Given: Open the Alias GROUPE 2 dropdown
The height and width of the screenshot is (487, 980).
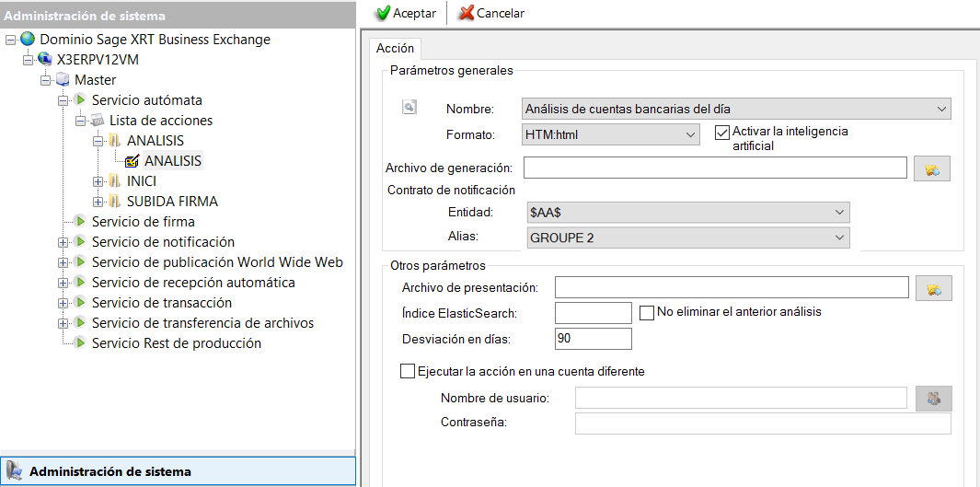Looking at the screenshot, I should (x=838, y=238).
